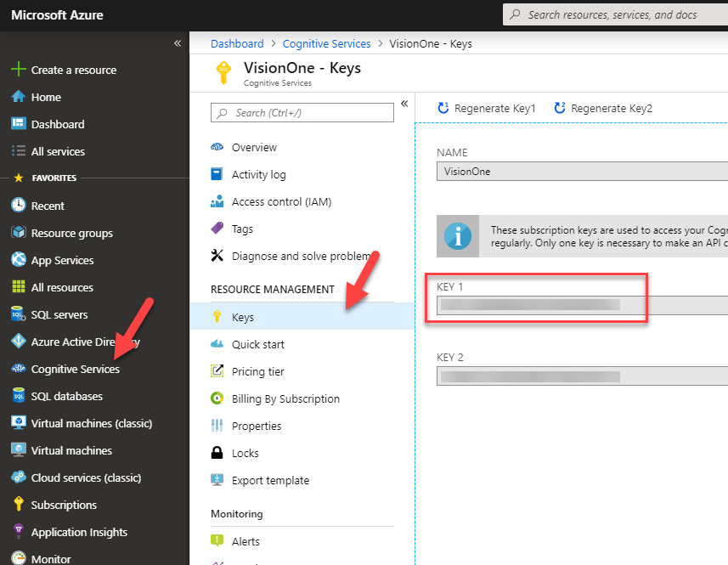728x565 pixels.
Task: Click the Recent clock icon
Action: click(x=18, y=206)
